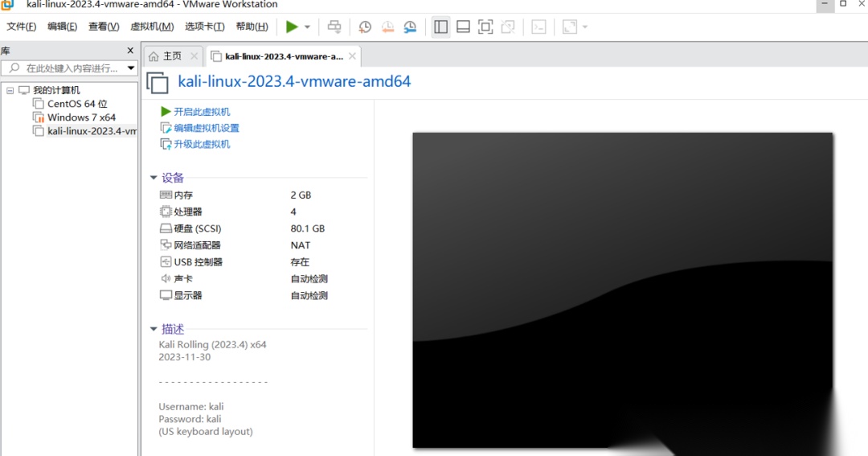The height and width of the screenshot is (456, 868).
Task: Click the stretch guest display icon
Action: point(570,27)
